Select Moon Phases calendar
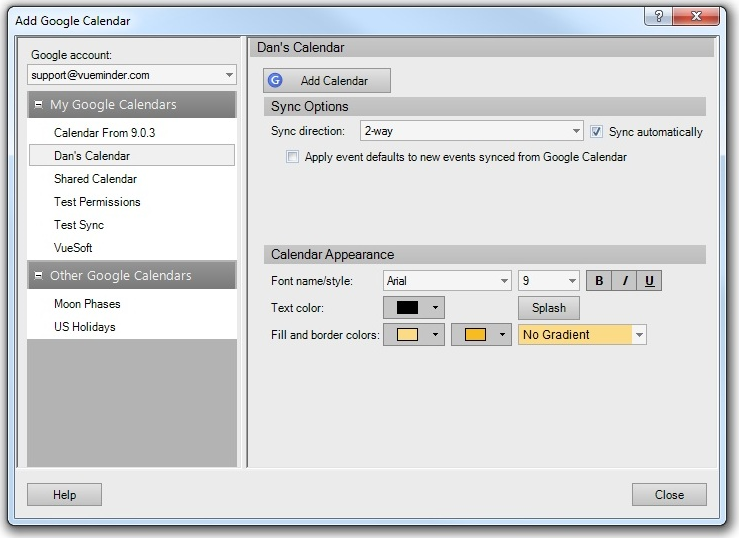This screenshot has height=538, width=739. click(x=87, y=304)
